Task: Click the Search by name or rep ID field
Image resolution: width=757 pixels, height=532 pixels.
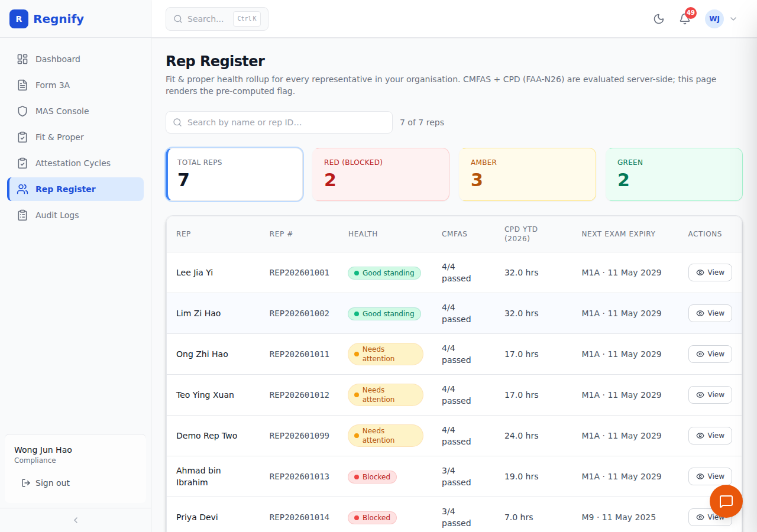Action: (279, 122)
